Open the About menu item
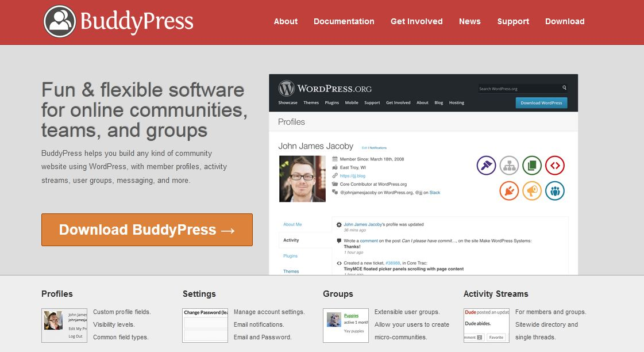The width and height of the screenshot is (644, 352). 286,21
